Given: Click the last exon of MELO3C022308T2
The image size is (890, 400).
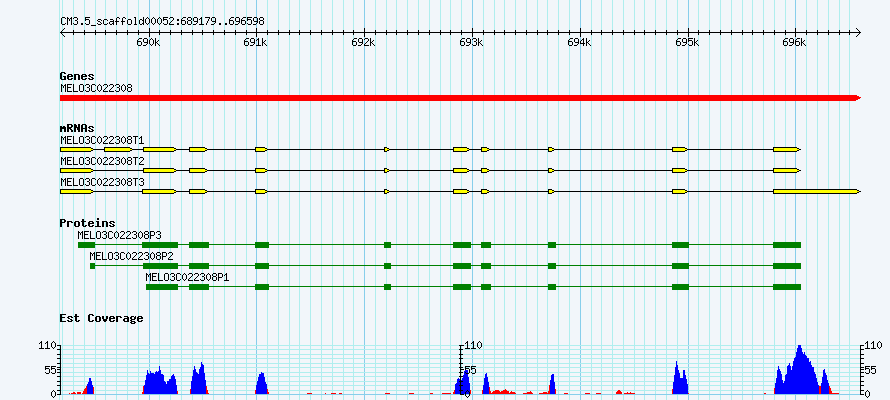Looking at the screenshot, I should 787,170.
